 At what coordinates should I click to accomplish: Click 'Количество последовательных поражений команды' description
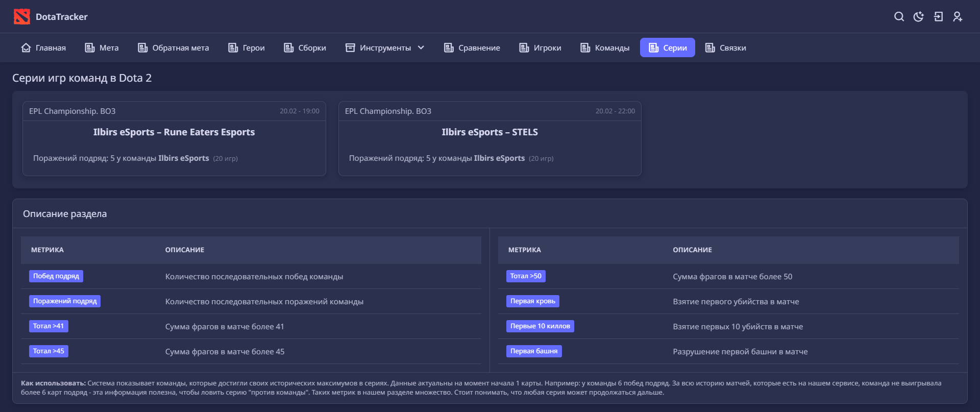[264, 302]
